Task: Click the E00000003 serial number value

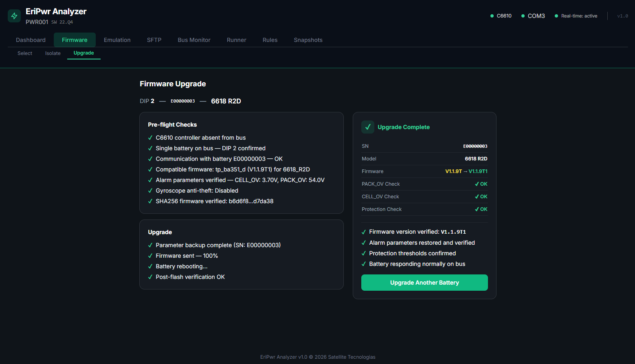Action: [475, 146]
